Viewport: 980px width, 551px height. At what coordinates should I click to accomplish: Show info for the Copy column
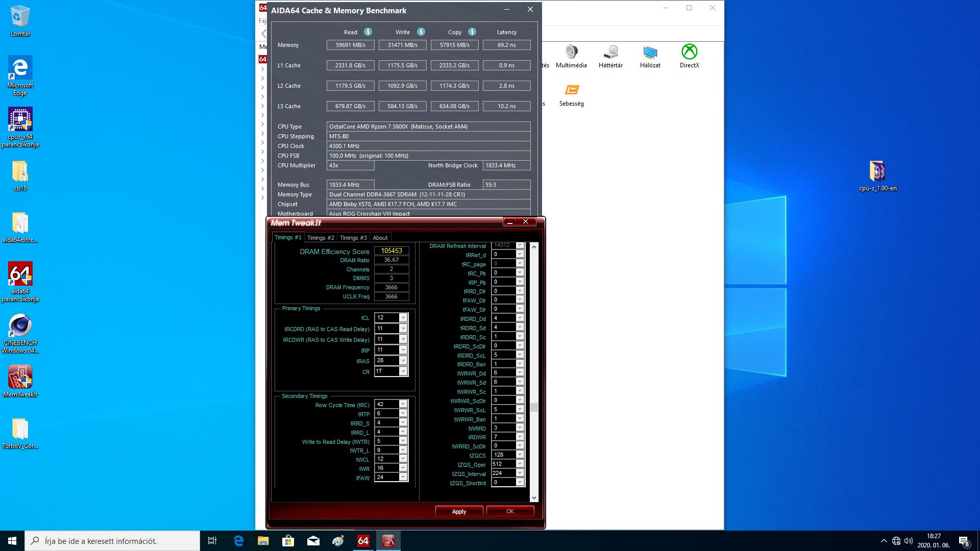(x=472, y=32)
